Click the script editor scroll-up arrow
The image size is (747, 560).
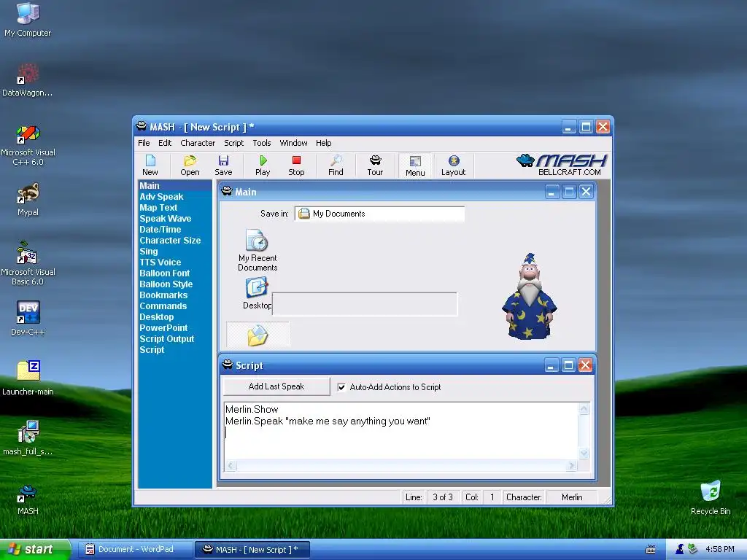pos(584,408)
